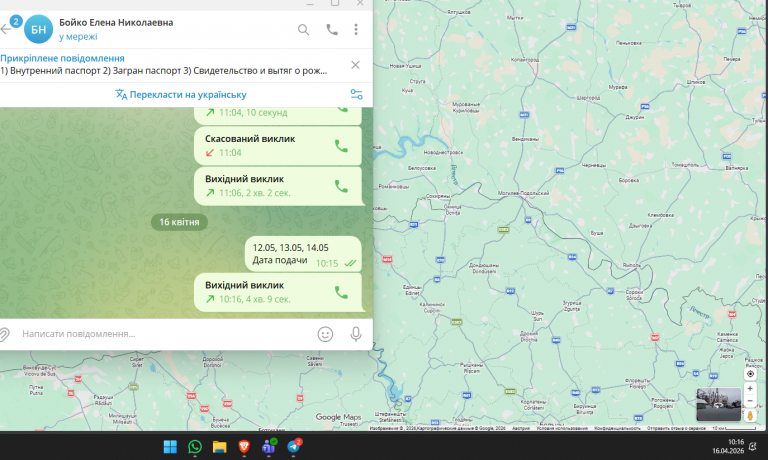The image size is (768, 460).
Task: Open the notifications bell in tray
Action: [753, 446]
